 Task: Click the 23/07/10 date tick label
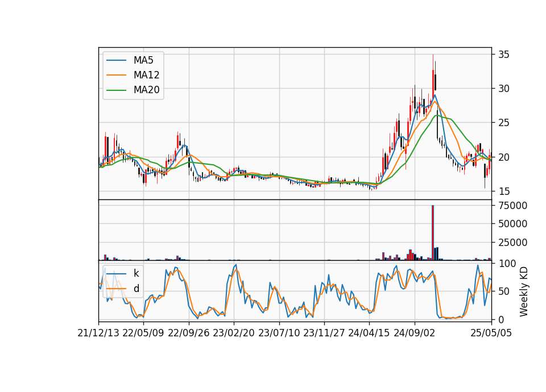point(279,333)
